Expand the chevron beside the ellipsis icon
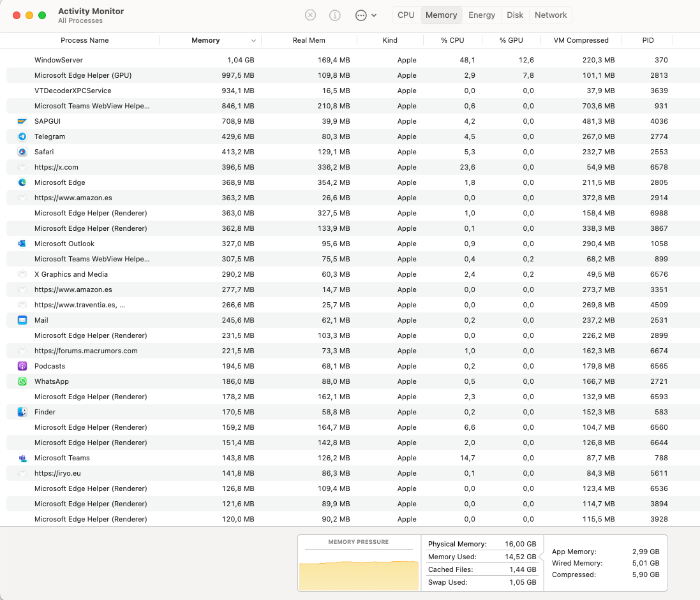This screenshot has width=700, height=600. tap(374, 15)
